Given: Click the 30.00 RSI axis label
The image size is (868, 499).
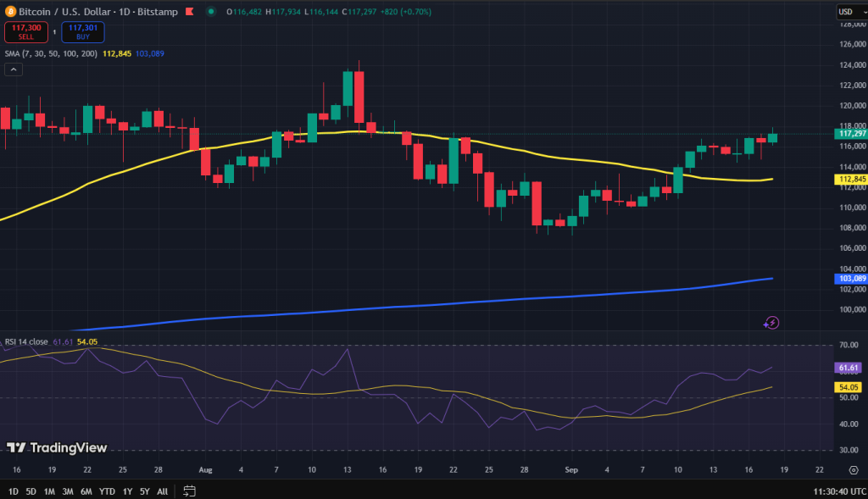Looking at the screenshot, I should [849, 451].
